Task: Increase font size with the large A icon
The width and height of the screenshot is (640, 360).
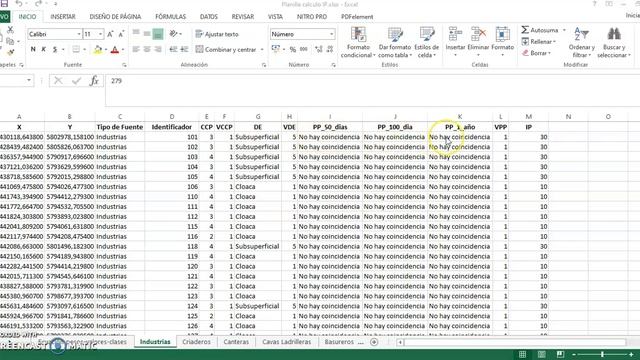Action: click(x=110, y=34)
